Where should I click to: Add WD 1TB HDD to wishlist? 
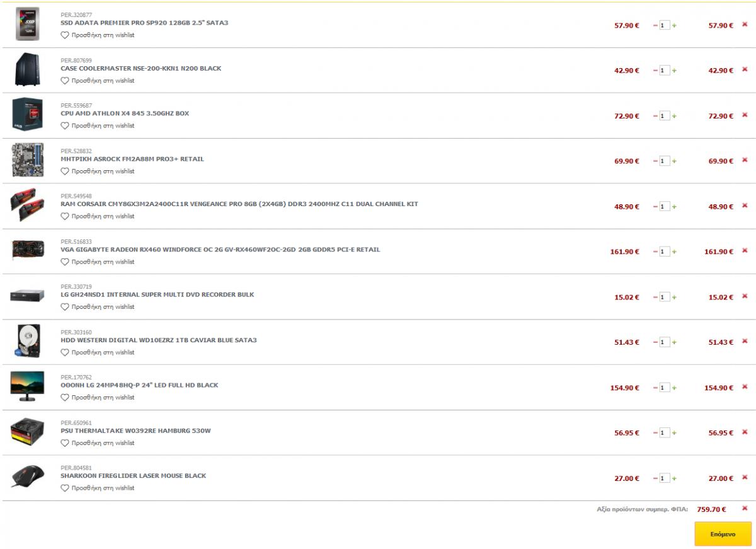coord(98,352)
